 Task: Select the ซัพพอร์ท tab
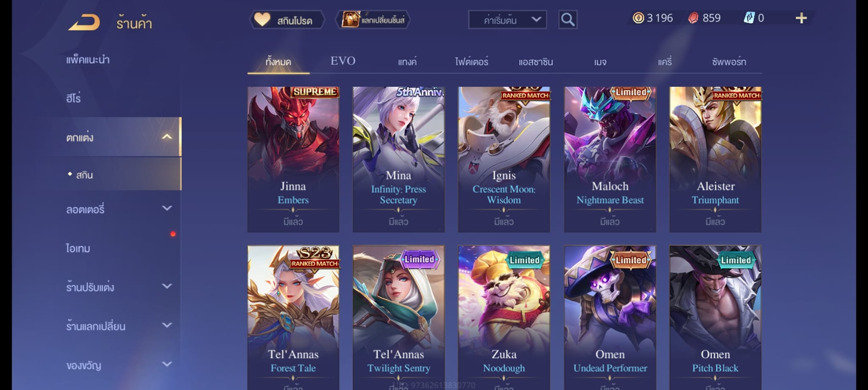pos(729,62)
